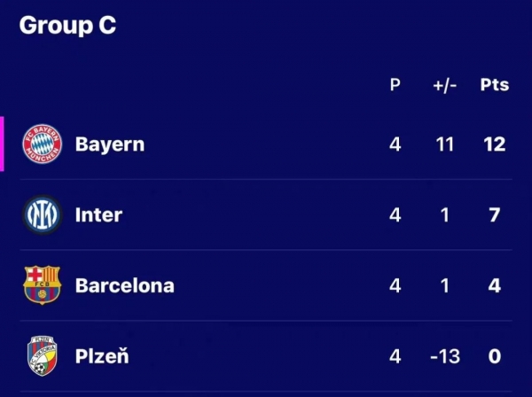Open the Inter team name link

[98, 215]
